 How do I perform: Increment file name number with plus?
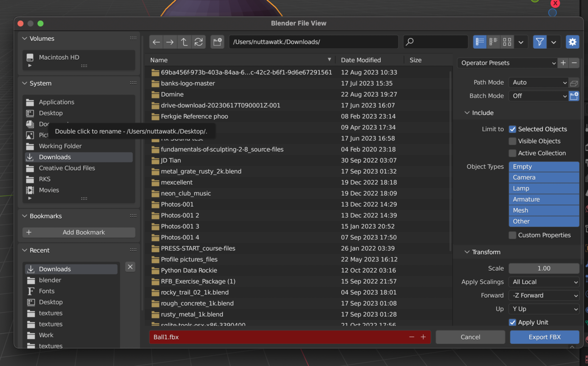423,337
